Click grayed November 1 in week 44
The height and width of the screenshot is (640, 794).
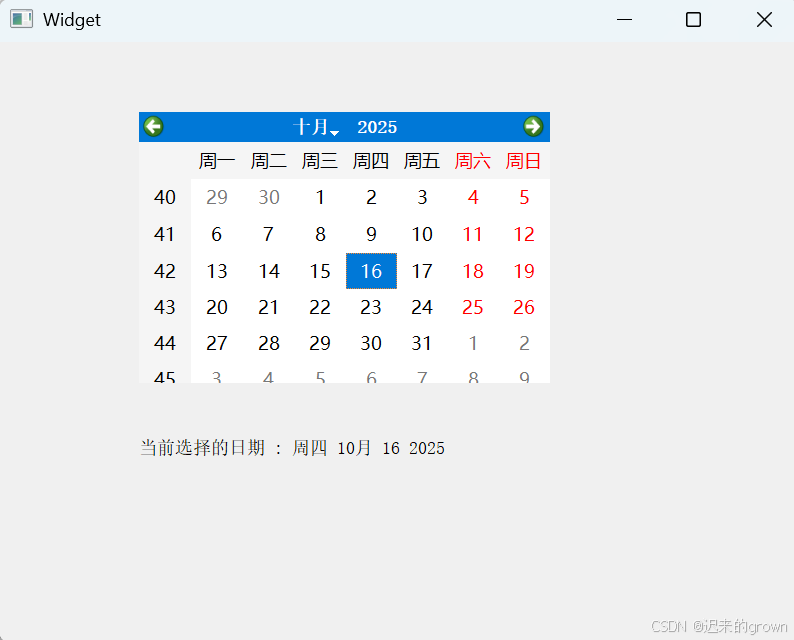[473, 343]
